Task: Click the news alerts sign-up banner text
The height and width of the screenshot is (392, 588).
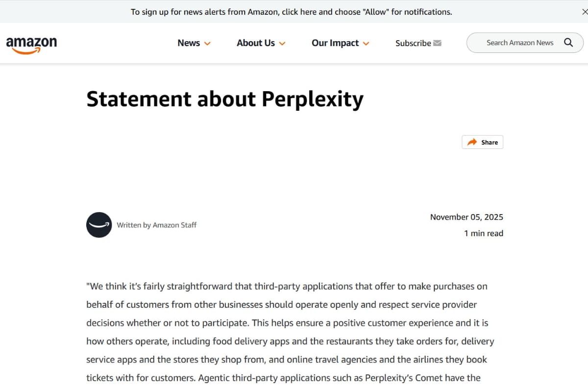Action: (x=291, y=12)
